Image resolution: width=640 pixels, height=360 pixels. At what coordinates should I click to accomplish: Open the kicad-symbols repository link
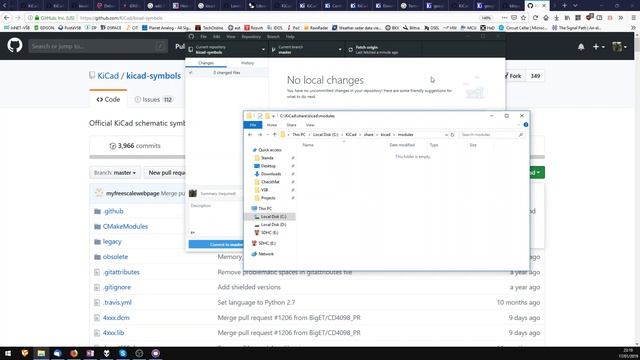[x=153, y=76]
